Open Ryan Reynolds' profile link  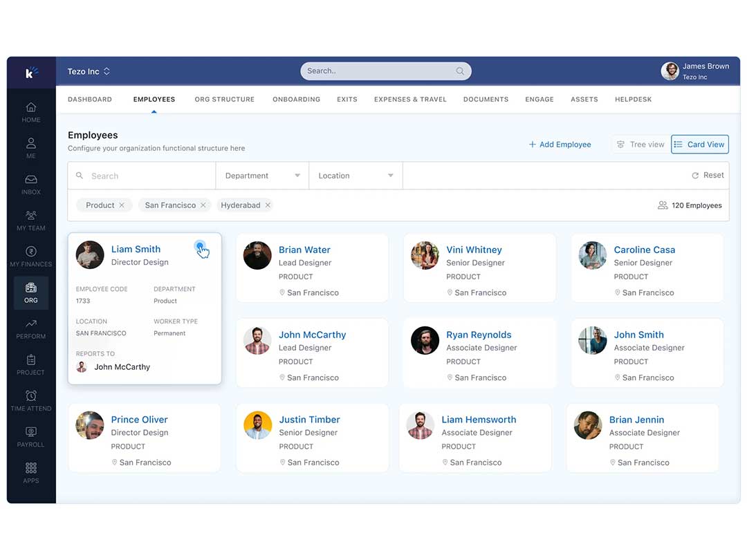[x=479, y=335]
